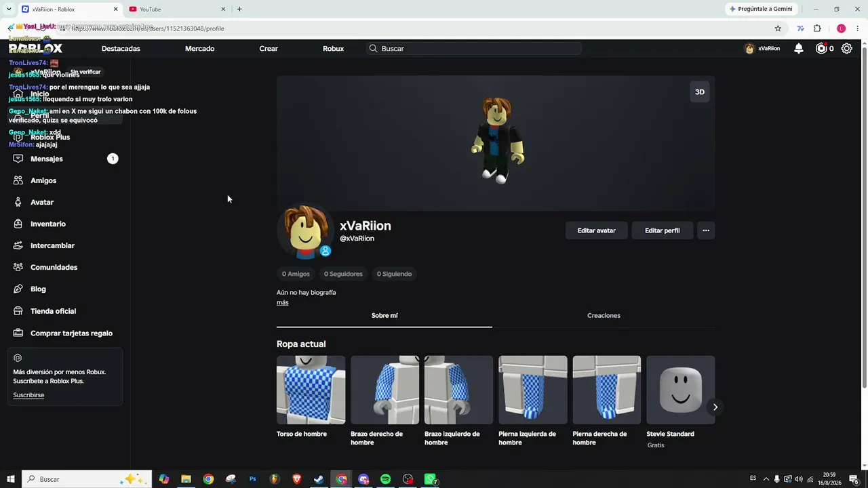868x488 pixels.
Task: Click the Pregúntale a Gemini button
Action: [761, 9]
